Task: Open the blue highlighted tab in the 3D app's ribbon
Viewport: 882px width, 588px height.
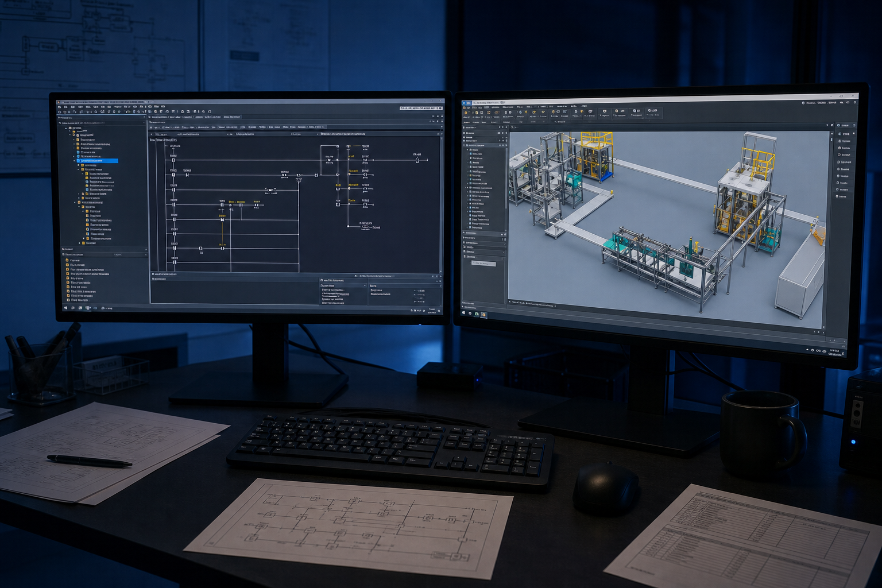Action: point(466,103)
